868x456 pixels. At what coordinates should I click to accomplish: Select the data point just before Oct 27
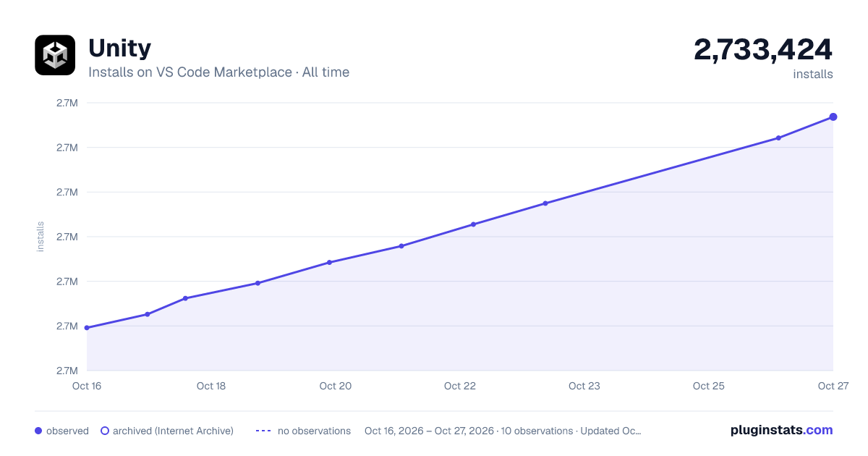pyautogui.click(x=778, y=138)
